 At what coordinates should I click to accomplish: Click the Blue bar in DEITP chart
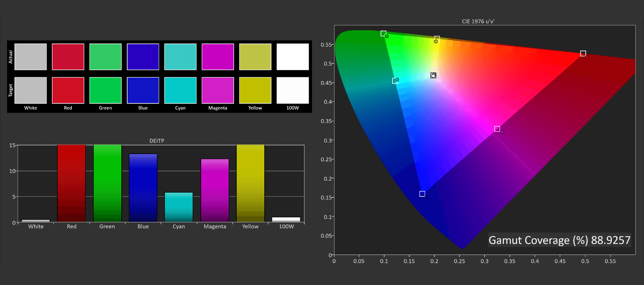(x=143, y=188)
